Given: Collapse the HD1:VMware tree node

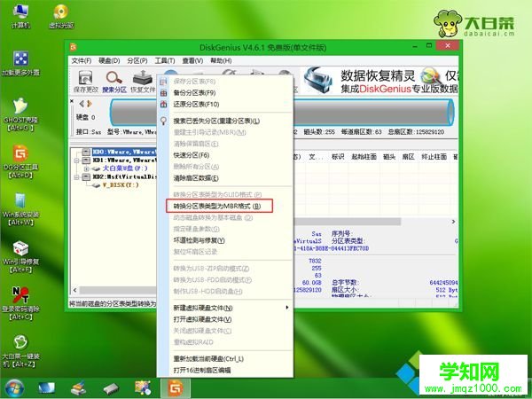Looking at the screenshot, I should [x=77, y=160].
